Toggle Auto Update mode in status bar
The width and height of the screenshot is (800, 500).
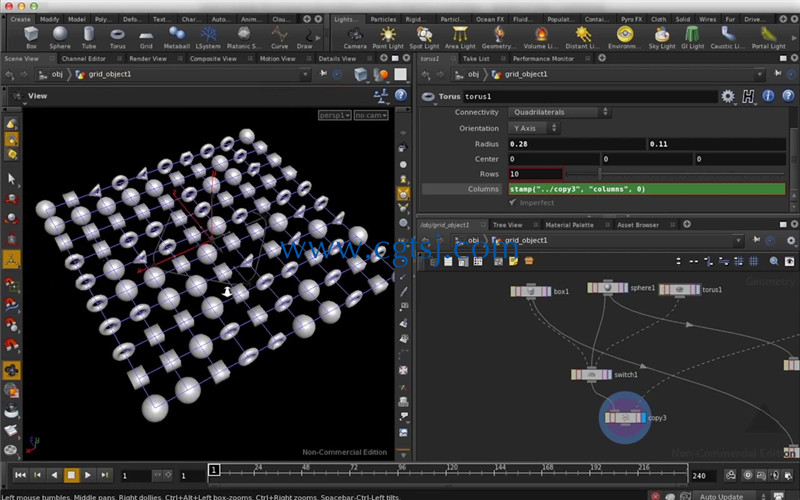pyautogui.click(x=721, y=496)
